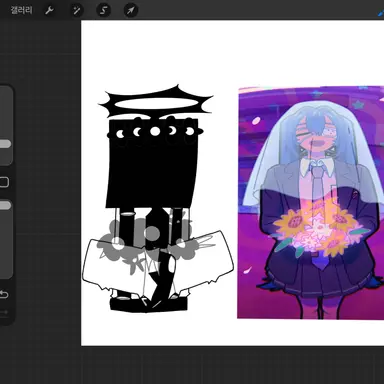Image resolution: width=384 pixels, height=384 pixels.
Task: Tap the square Modify button in sidebar
Action: click(4, 182)
